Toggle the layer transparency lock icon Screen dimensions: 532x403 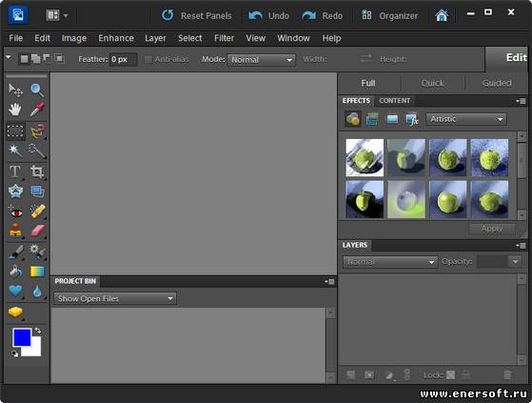point(450,374)
